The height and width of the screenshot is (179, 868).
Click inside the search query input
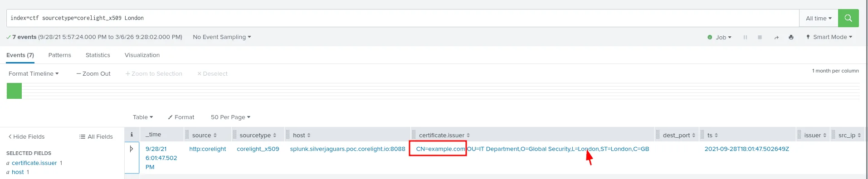coord(403,18)
